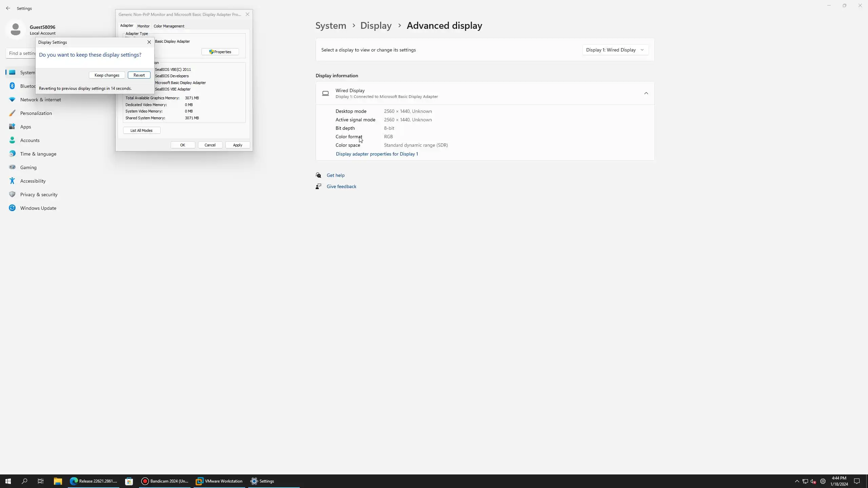Go to Accessibility settings
Screen dimensions: 868x488
(x=33, y=181)
